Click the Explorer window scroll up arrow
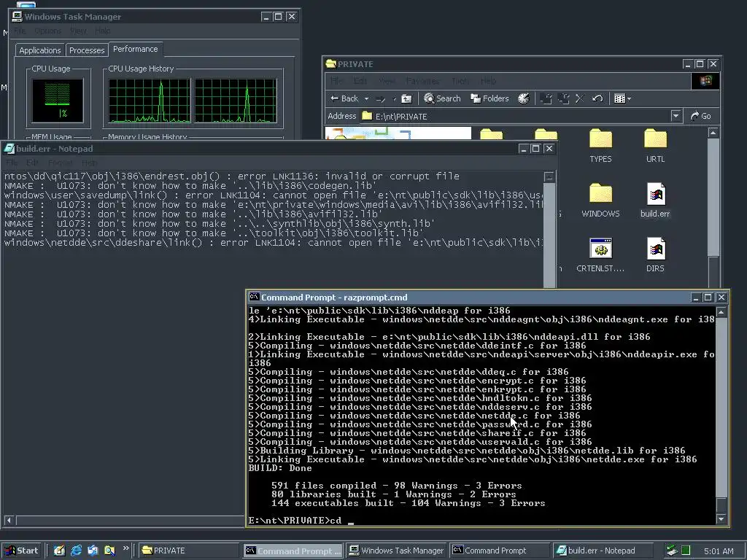Viewport: 747px width, 560px height. tap(713, 133)
